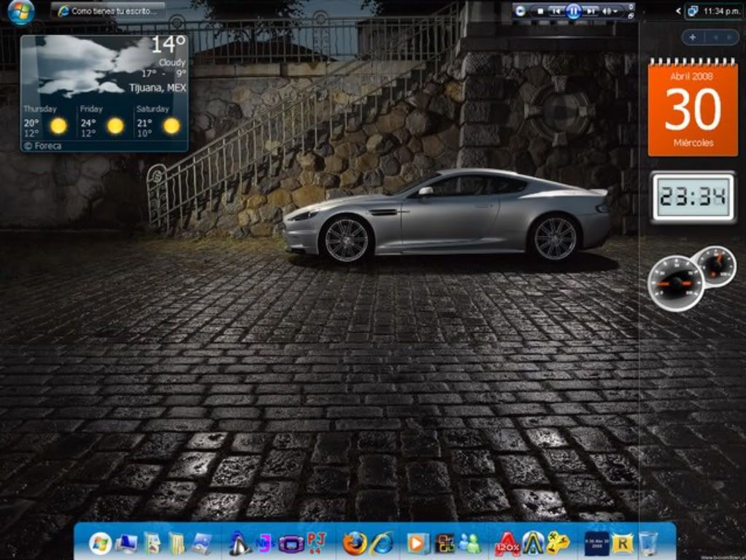Open the Documents folder icon in the dock
746x560 pixels.
[152, 543]
